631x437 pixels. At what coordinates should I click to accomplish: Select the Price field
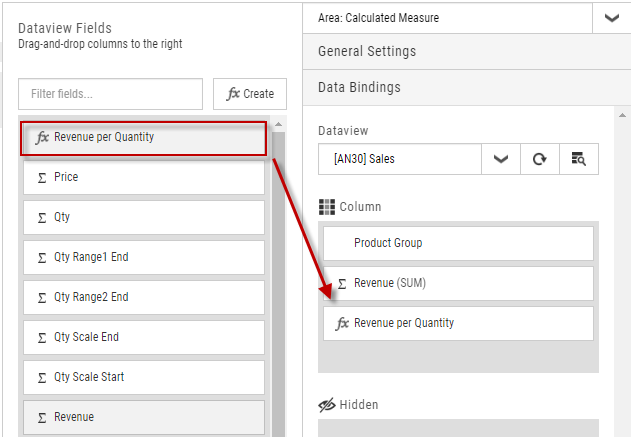[144, 177]
